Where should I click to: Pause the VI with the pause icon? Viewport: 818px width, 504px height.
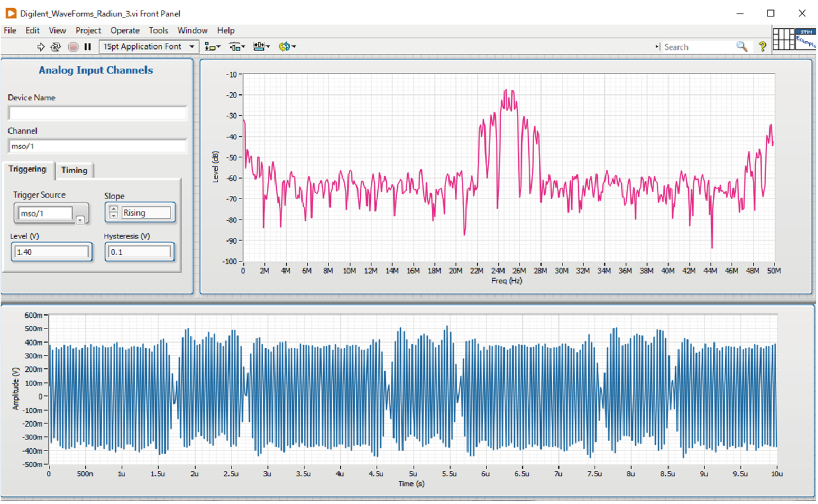point(88,47)
